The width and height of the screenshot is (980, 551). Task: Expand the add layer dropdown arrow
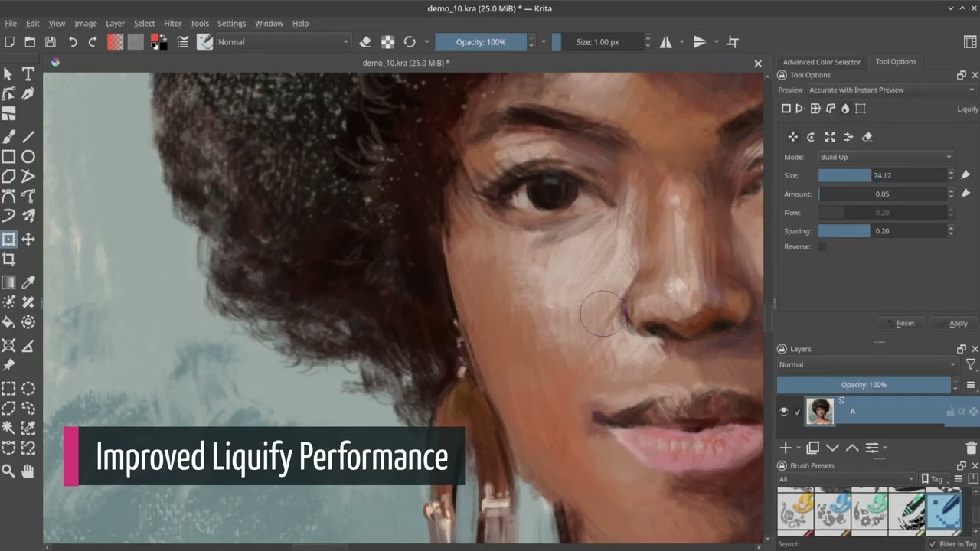[x=799, y=448]
